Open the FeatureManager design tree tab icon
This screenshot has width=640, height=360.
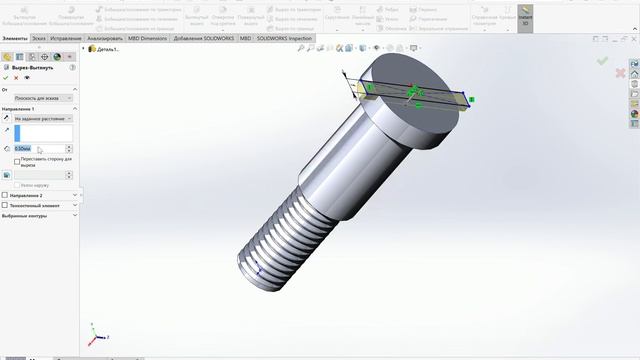tap(7, 57)
